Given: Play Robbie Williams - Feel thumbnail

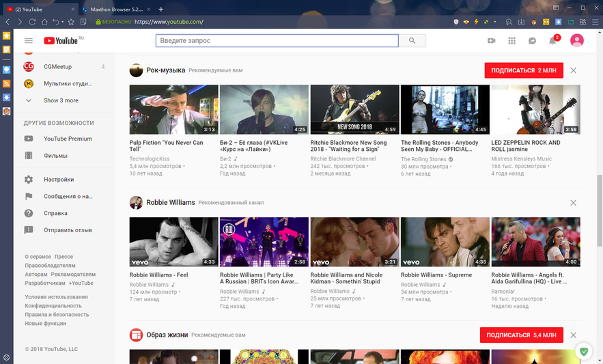Looking at the screenshot, I should [174, 242].
